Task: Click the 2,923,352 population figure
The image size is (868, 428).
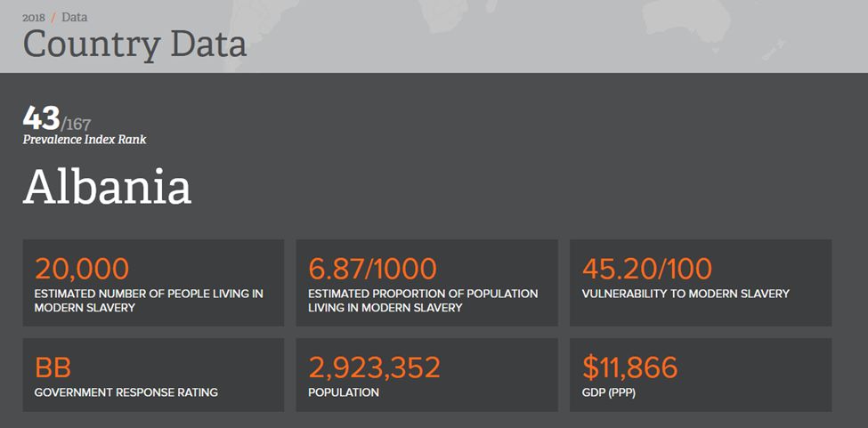Action: [374, 367]
